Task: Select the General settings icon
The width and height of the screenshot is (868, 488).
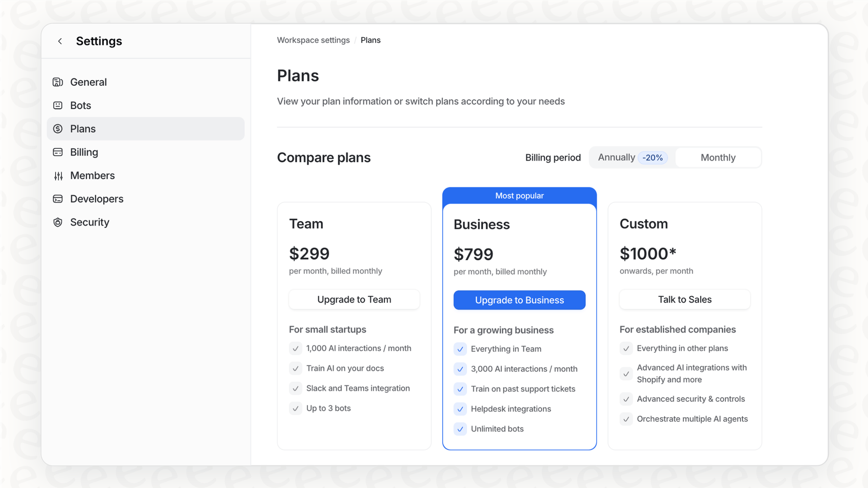Action: click(58, 82)
